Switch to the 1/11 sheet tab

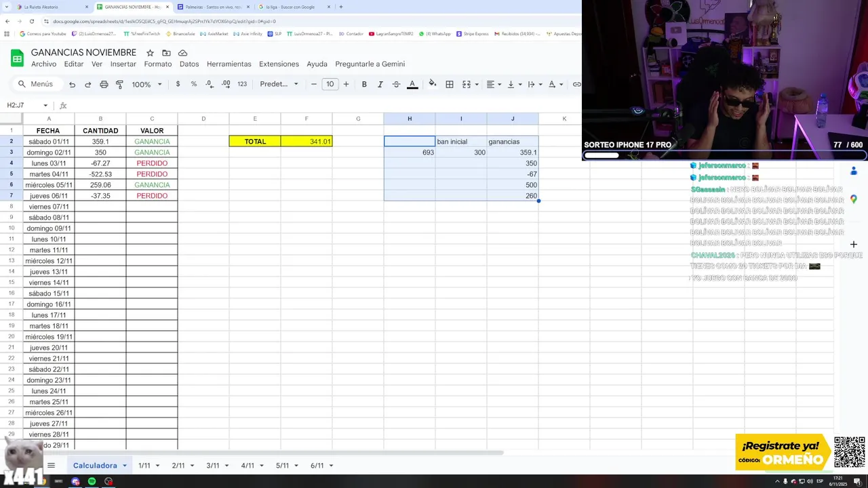point(144,466)
